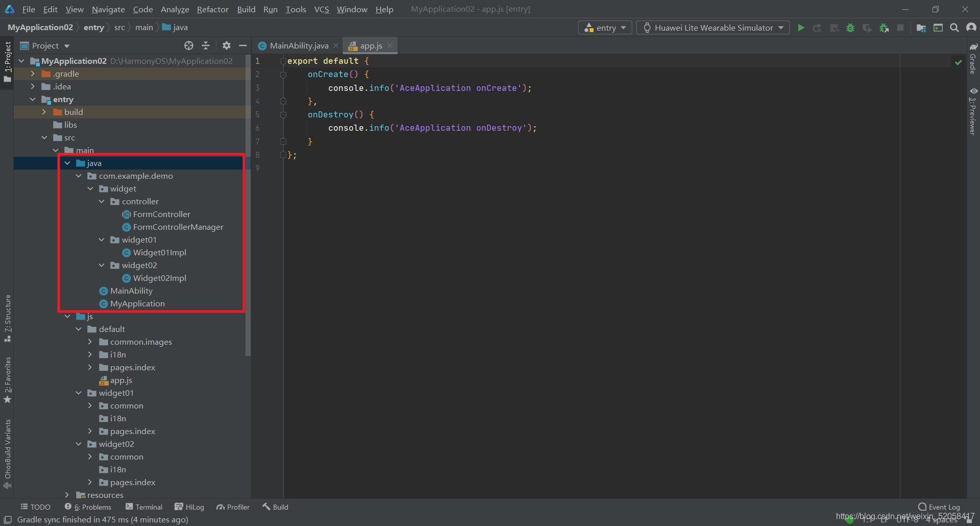Collapse the com.example.demo package
Viewport: 980px width, 526px height.
[79, 176]
